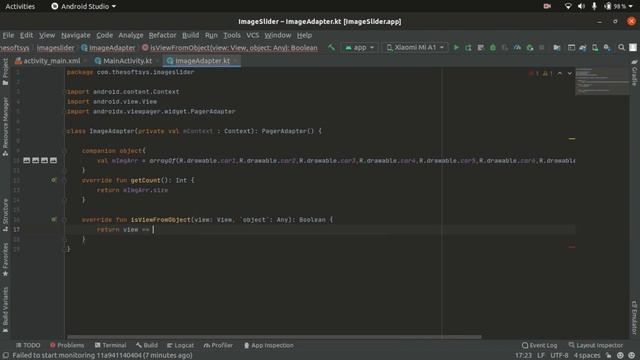The width and height of the screenshot is (640, 360).
Task: Click the warnings indicator in editor corner
Action: pos(548,73)
